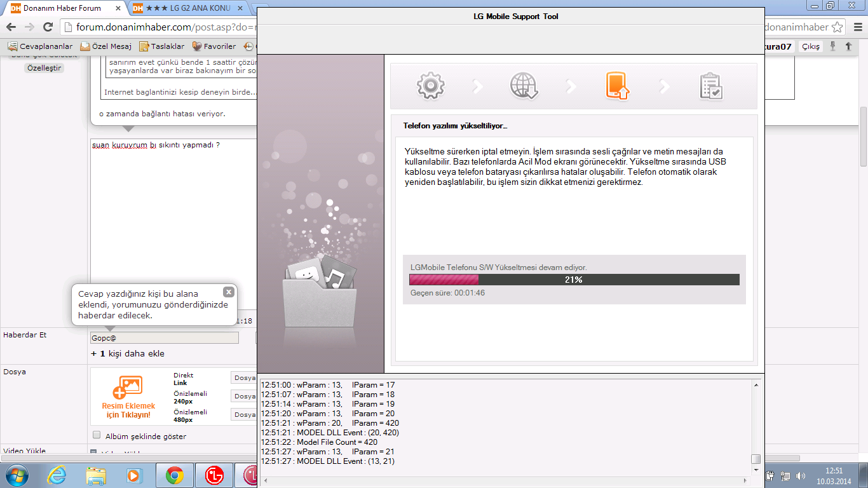Screen dimensions: 868x488
Task: Click the orange phone update step icon
Action: click(x=617, y=86)
